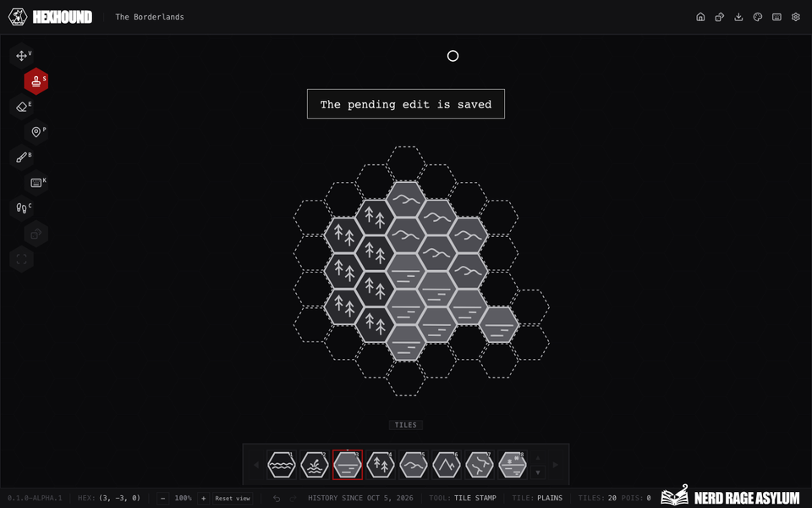The width and height of the screenshot is (812, 508).
Task: Click the download/export icon
Action: coord(739,17)
